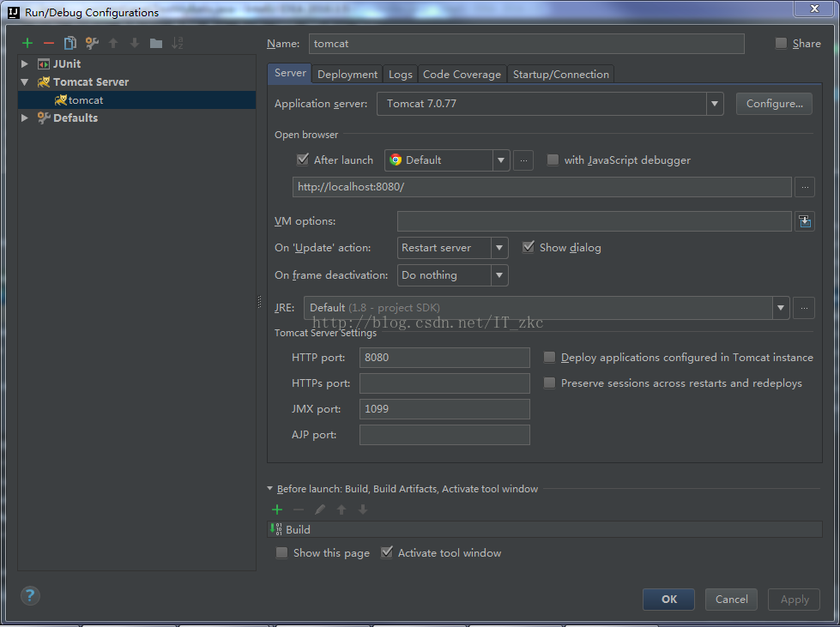Expand the VM options field editor
Viewport: 840px width, 627px height.
click(805, 221)
